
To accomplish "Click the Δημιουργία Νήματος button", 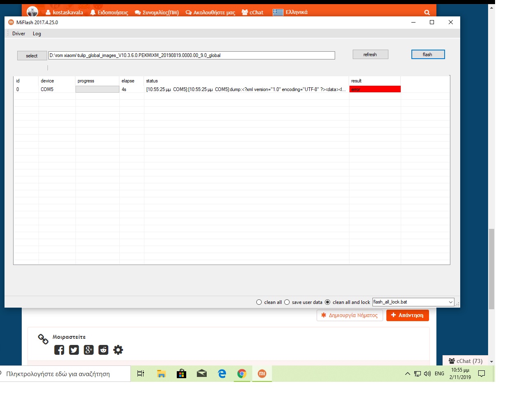I will click(x=350, y=315).
